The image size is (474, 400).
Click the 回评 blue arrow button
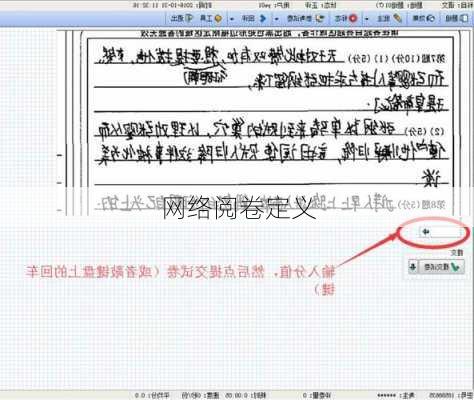point(254,18)
